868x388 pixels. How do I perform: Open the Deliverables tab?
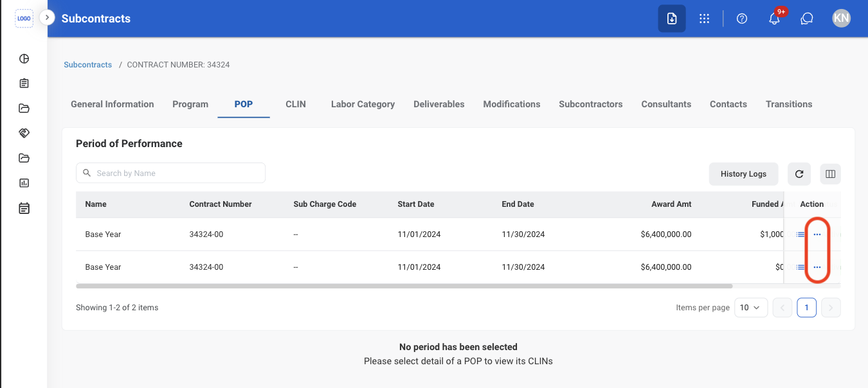click(x=439, y=104)
